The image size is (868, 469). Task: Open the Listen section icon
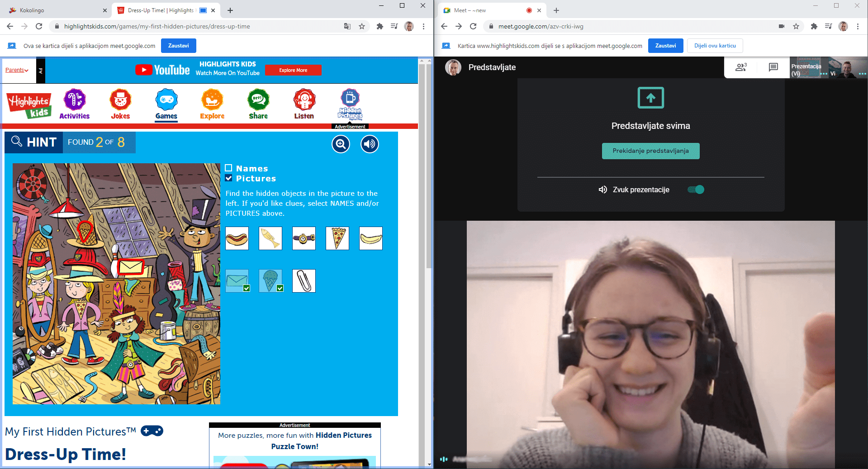point(304,104)
